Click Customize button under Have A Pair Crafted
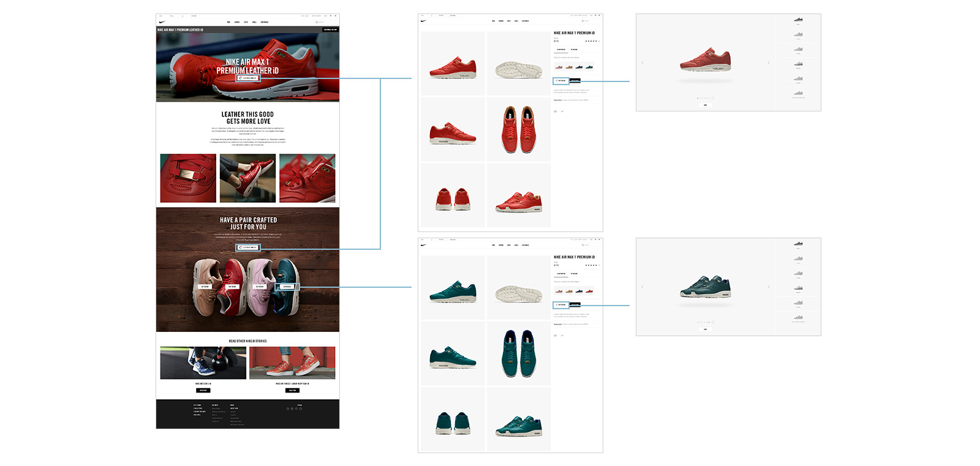 click(x=248, y=247)
